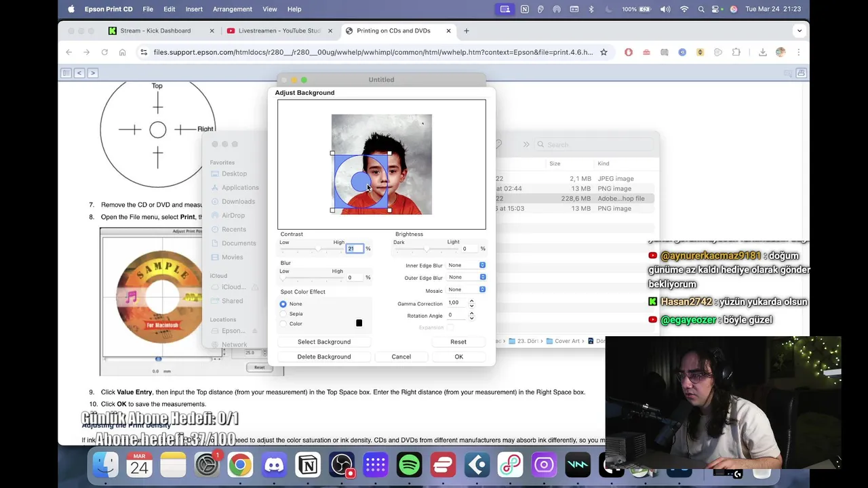Open Help menu in menu bar
Viewport: 868px width, 488px height.
point(294,9)
